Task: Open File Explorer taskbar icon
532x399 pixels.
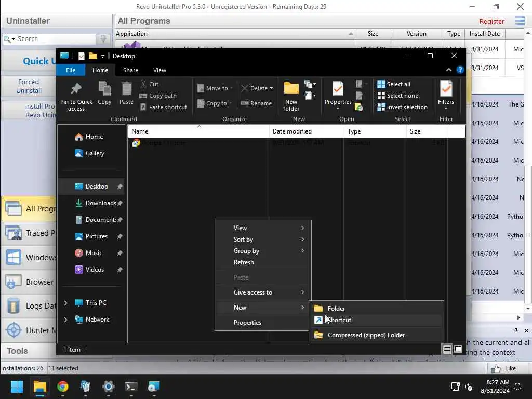Action: pos(39,387)
